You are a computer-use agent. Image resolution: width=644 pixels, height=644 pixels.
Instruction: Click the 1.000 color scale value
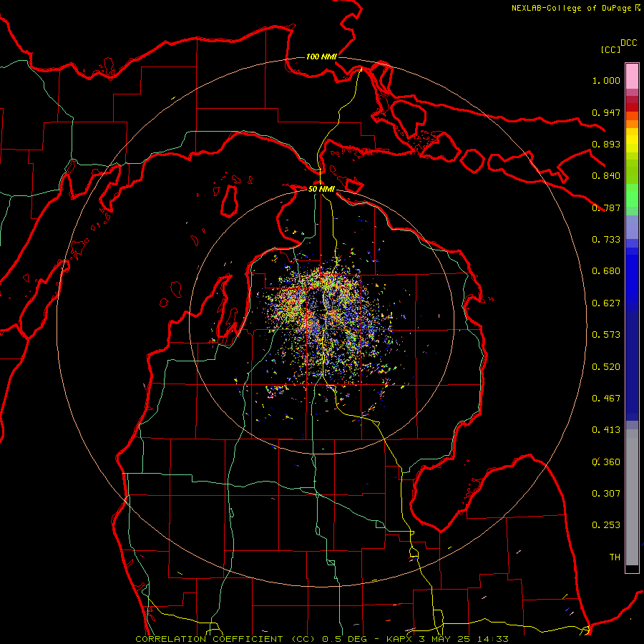point(606,80)
